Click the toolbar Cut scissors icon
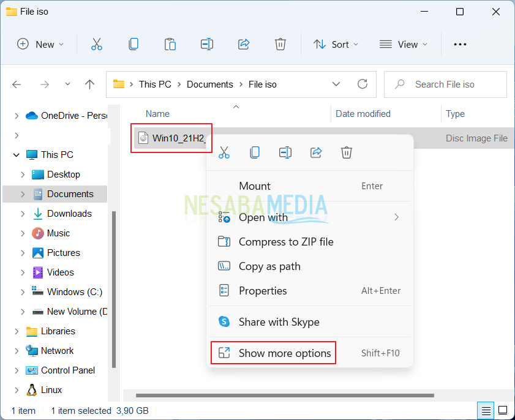The image size is (515, 420). click(97, 44)
